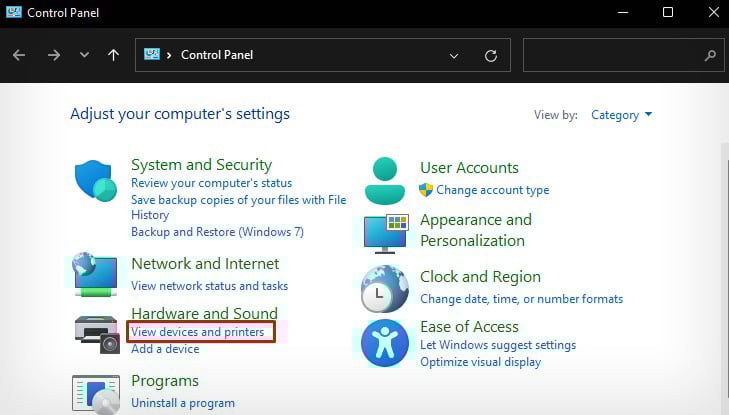Focus the Control Panel search box
Image resolution: width=729 pixels, height=415 pixels.
tap(623, 55)
